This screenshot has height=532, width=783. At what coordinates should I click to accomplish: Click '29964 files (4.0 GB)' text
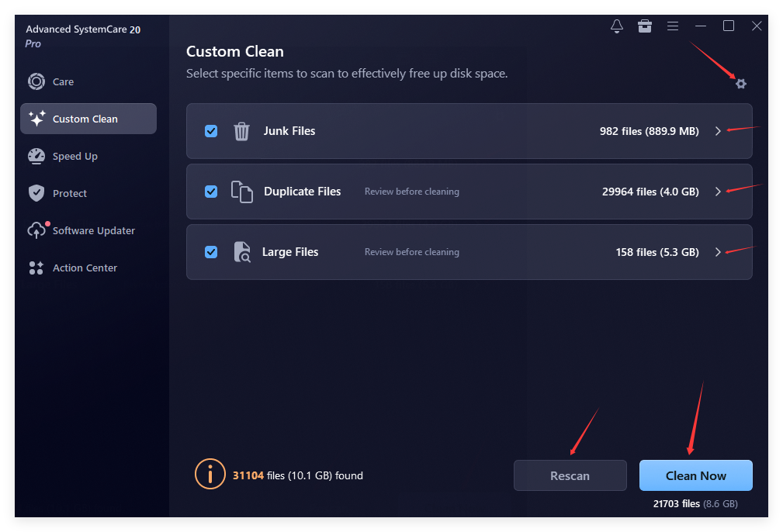[x=650, y=192]
